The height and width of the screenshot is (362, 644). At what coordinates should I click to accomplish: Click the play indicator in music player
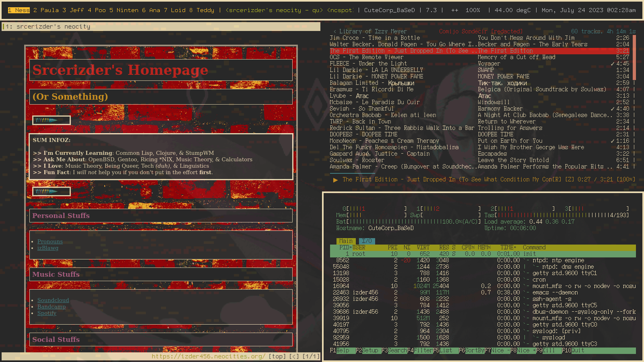pyautogui.click(x=335, y=180)
